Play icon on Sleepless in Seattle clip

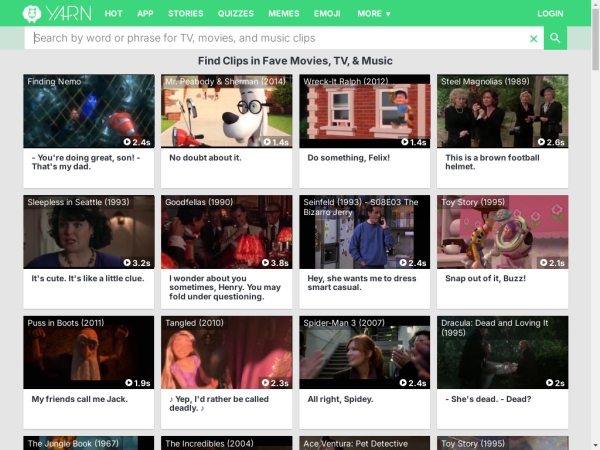pyautogui.click(x=127, y=262)
